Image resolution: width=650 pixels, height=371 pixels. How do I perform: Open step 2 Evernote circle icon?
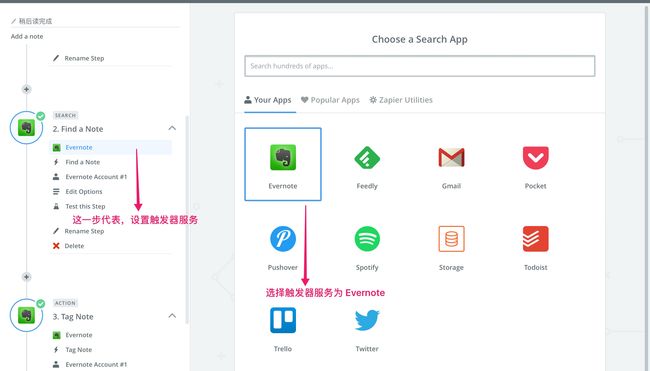coord(27,128)
